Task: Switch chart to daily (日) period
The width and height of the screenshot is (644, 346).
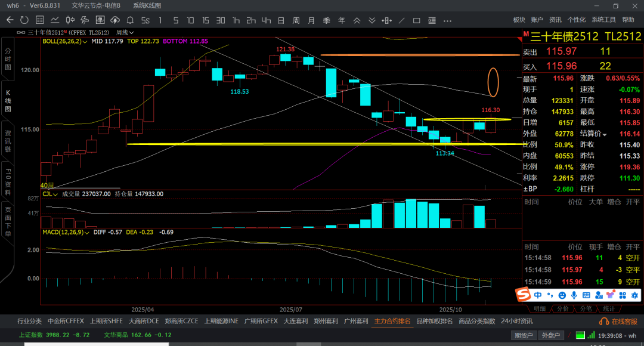Action: point(281,20)
